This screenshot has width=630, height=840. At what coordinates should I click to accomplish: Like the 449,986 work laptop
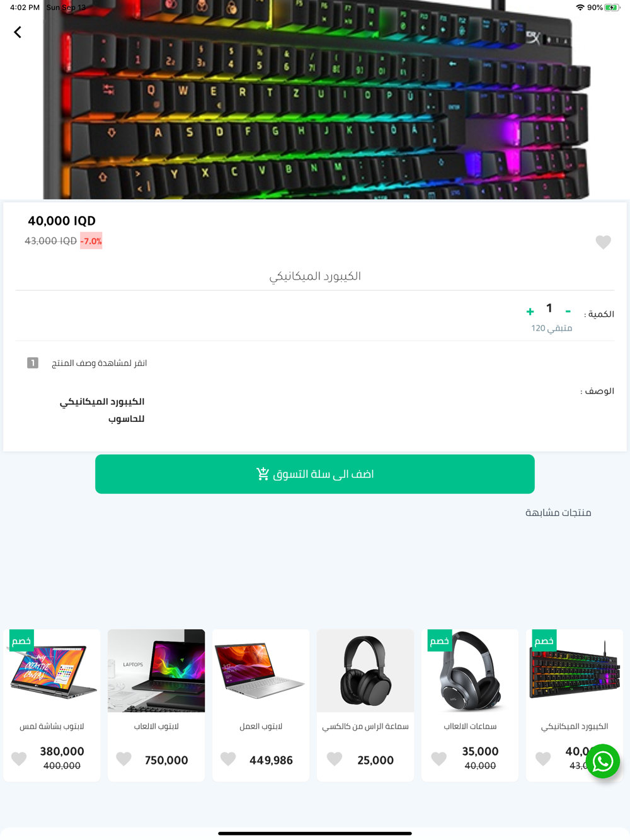pos(228,759)
